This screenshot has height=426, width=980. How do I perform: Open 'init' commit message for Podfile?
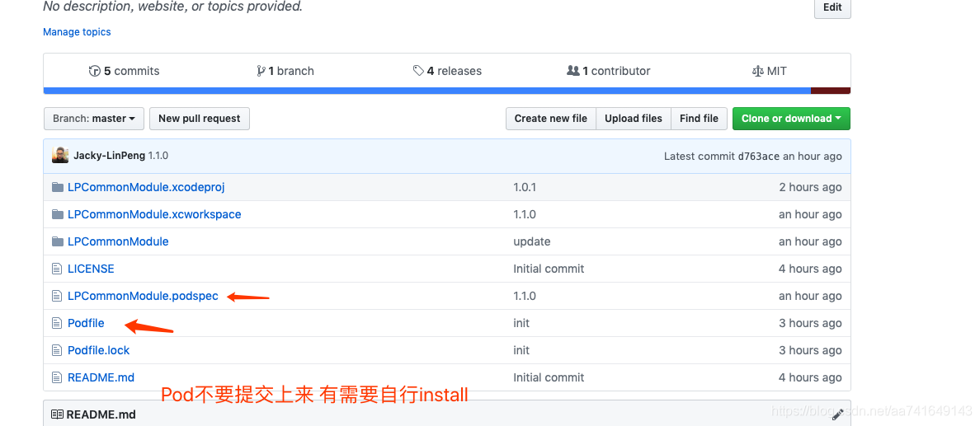click(x=521, y=323)
